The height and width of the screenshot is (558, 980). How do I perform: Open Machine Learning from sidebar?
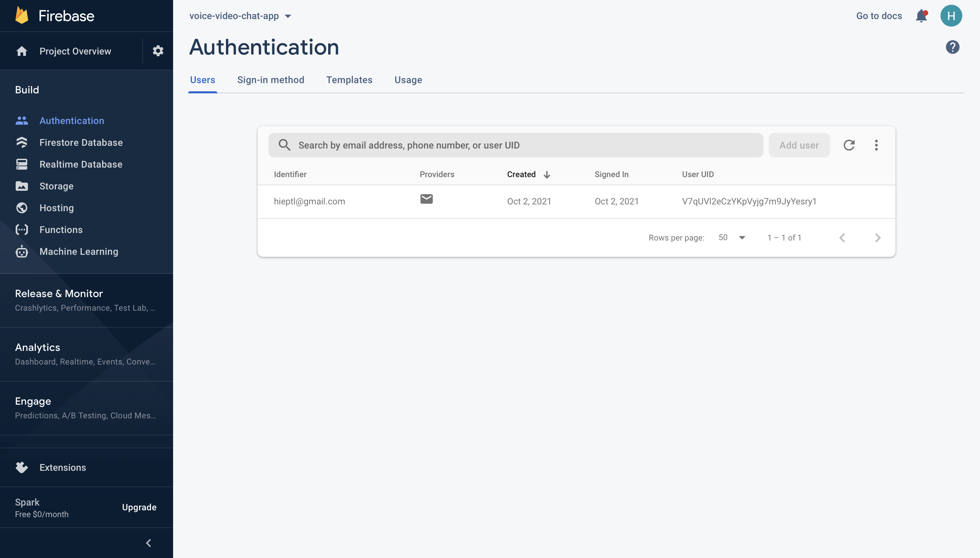coord(79,252)
